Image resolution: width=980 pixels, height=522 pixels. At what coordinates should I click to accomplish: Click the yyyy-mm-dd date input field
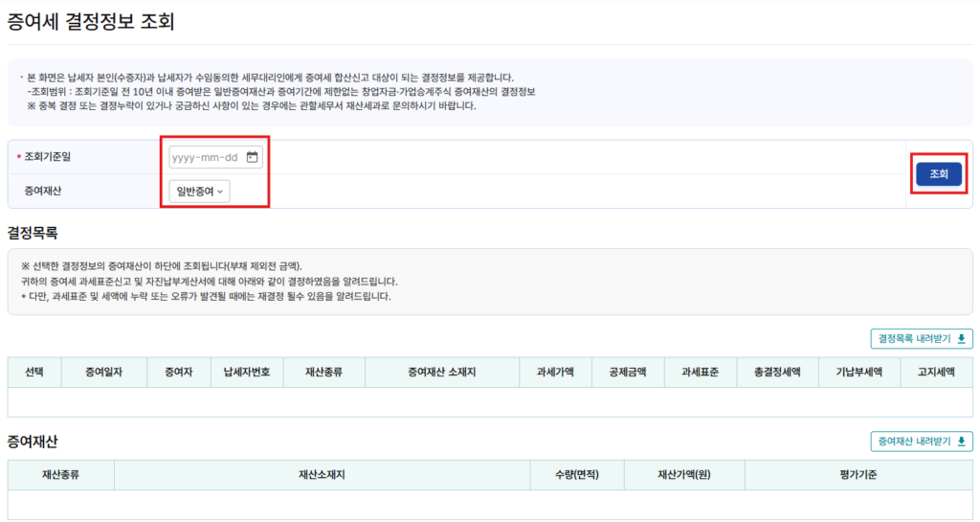click(204, 158)
